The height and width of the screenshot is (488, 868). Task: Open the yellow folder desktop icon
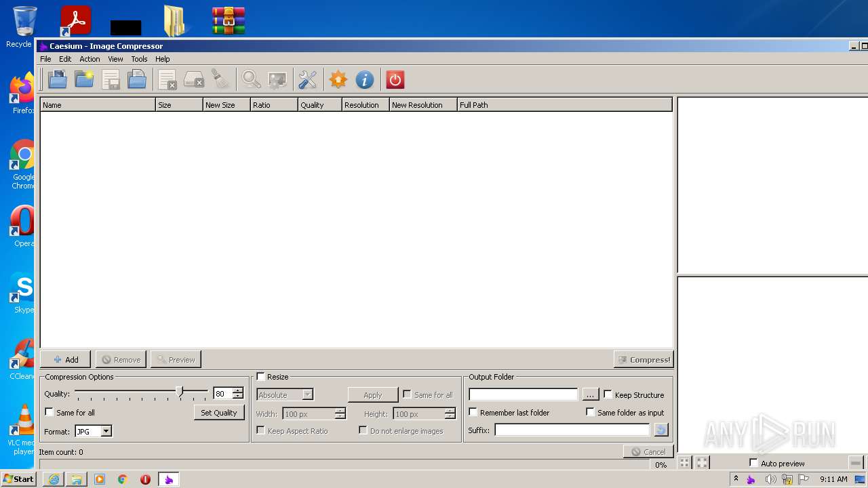tap(176, 20)
